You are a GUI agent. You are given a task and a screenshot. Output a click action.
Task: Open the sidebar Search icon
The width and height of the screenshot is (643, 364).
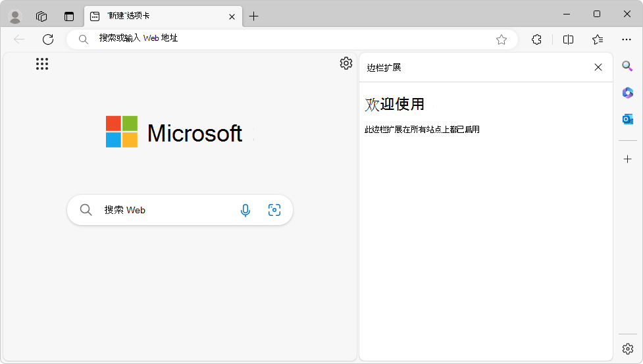coord(627,66)
